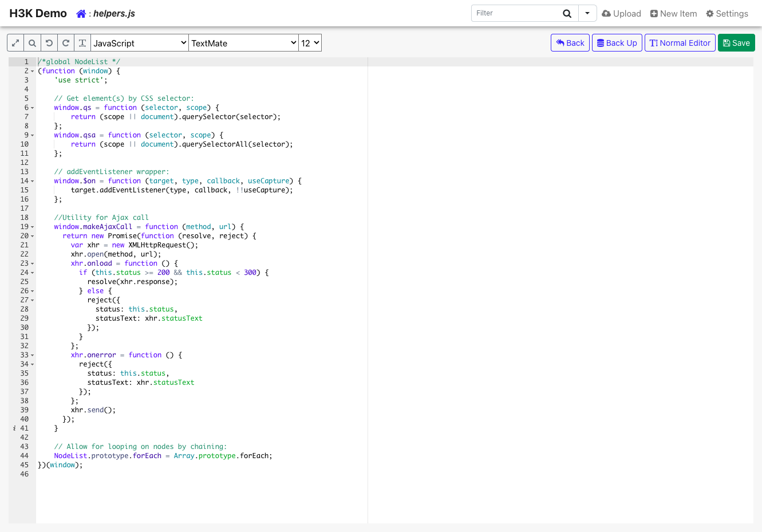The image size is (762, 532).
Task: Collapse the fold arrow on line 14
Action: pos(33,181)
